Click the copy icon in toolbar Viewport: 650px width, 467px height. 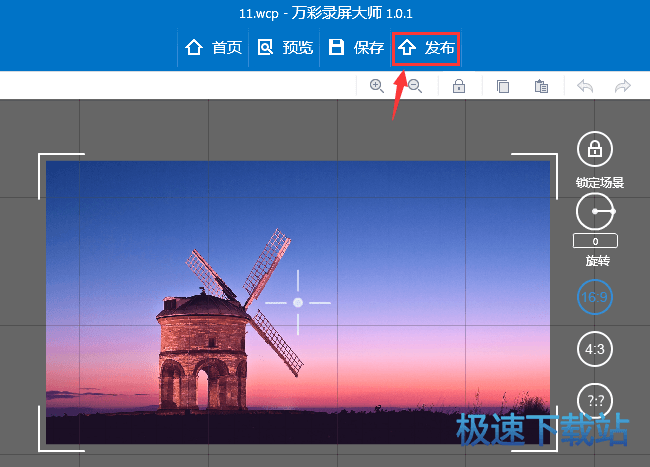[503, 86]
